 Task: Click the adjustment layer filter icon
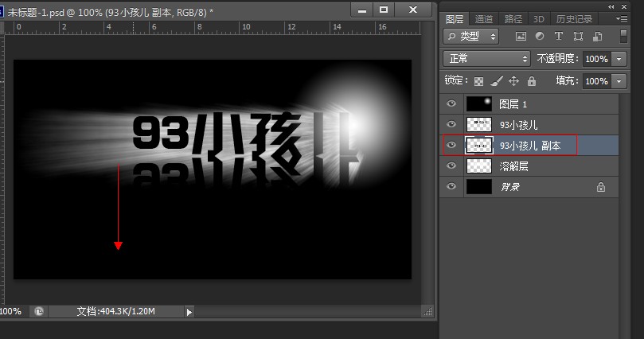tap(540, 37)
